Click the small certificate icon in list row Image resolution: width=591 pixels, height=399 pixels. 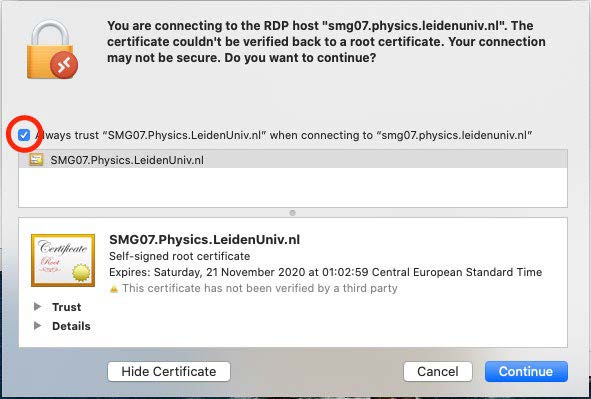point(36,160)
